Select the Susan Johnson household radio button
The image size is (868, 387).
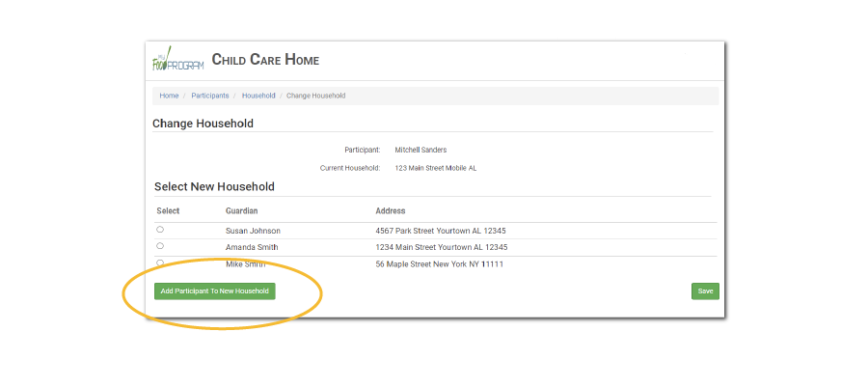[160, 230]
